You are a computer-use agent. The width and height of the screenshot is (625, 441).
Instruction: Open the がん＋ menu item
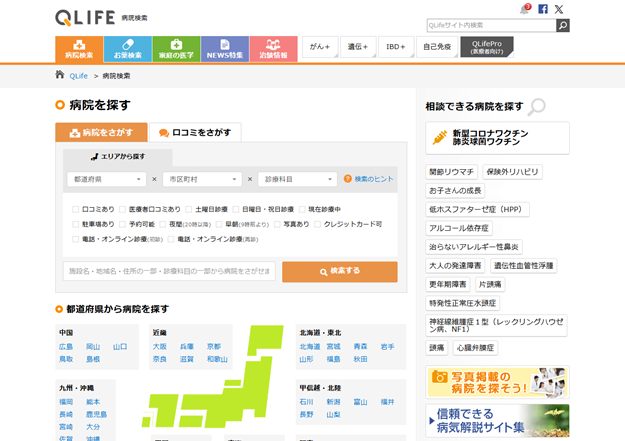(x=320, y=47)
